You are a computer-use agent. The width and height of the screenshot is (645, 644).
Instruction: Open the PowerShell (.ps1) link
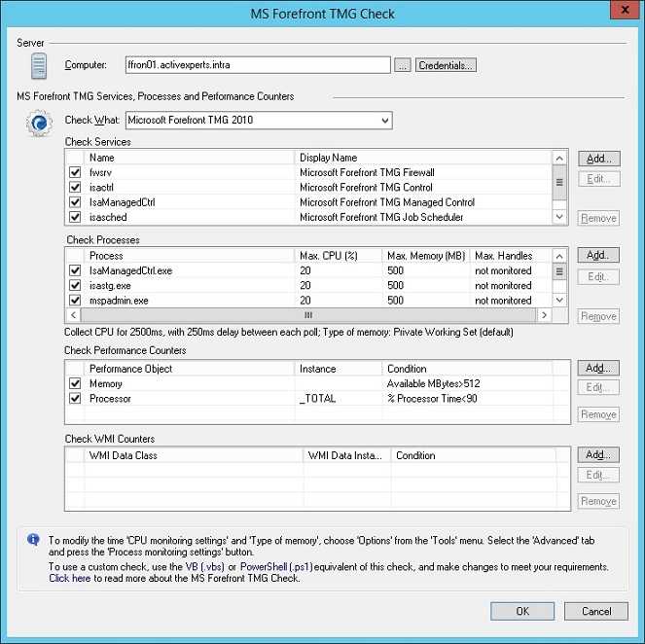coord(276,567)
